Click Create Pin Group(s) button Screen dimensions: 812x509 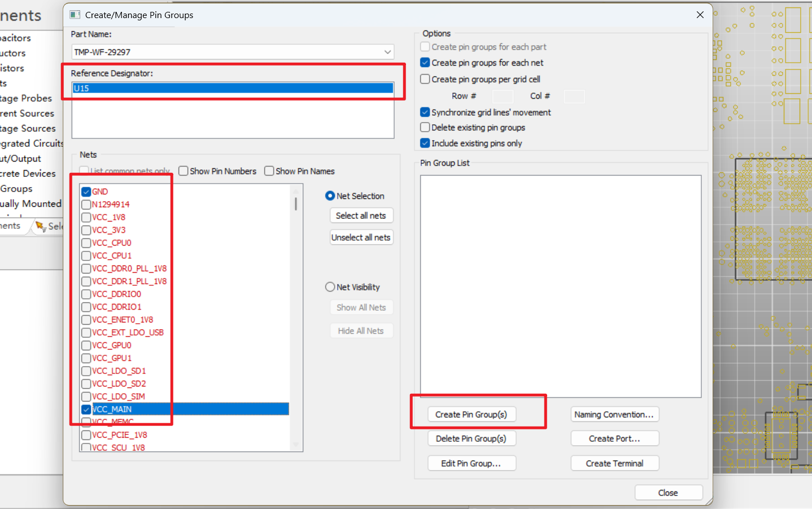coord(472,415)
